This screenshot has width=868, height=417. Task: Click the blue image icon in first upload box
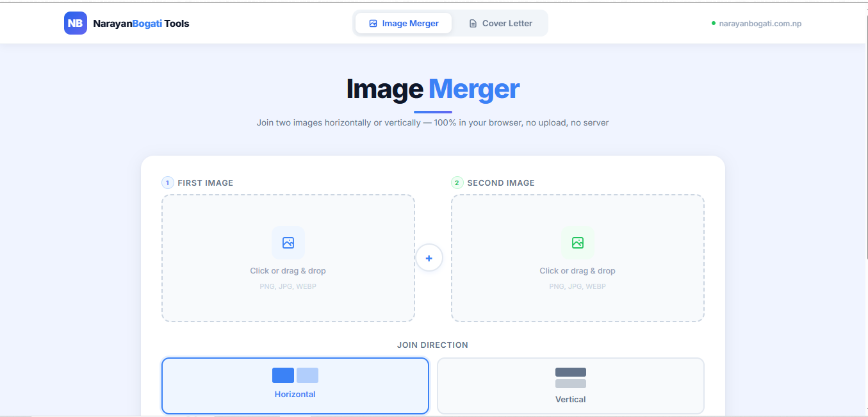pyautogui.click(x=288, y=243)
